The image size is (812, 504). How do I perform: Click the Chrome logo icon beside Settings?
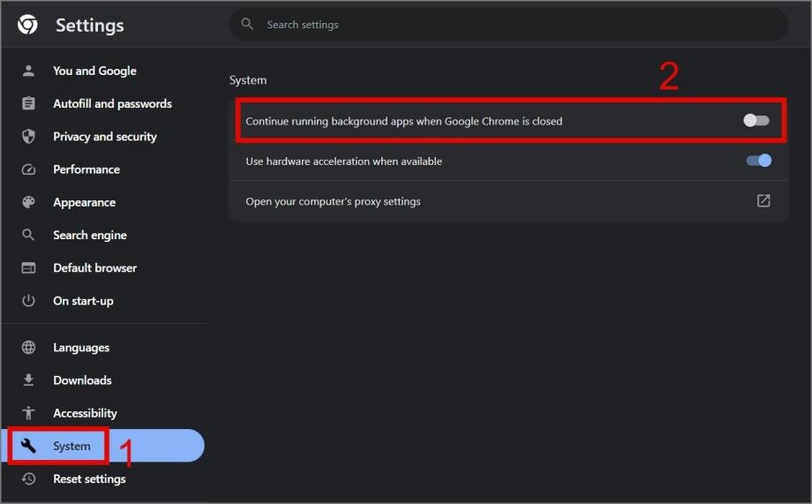pyautogui.click(x=27, y=25)
